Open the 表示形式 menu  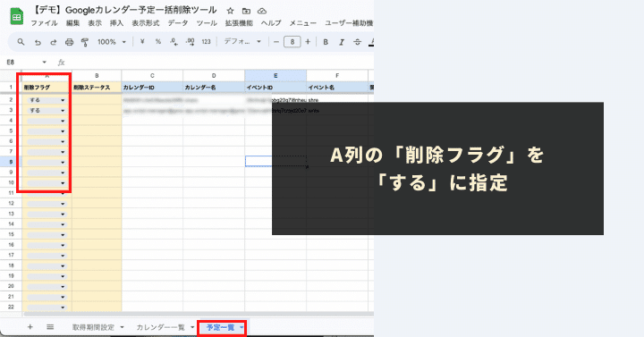[146, 23]
